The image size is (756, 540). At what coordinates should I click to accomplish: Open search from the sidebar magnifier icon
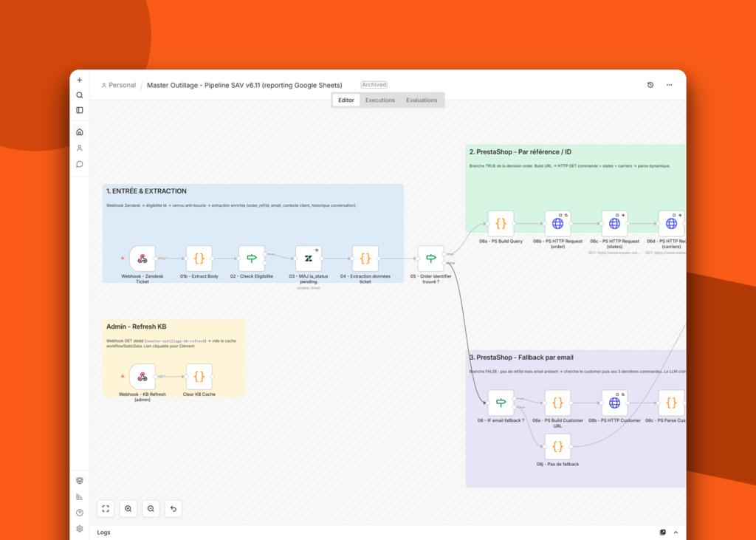[x=80, y=95]
